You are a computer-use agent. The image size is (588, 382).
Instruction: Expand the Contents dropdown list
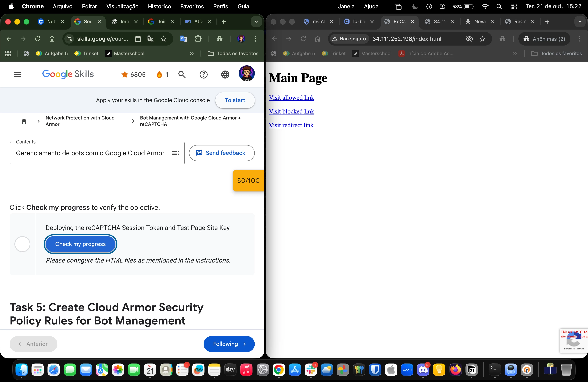pos(175,153)
